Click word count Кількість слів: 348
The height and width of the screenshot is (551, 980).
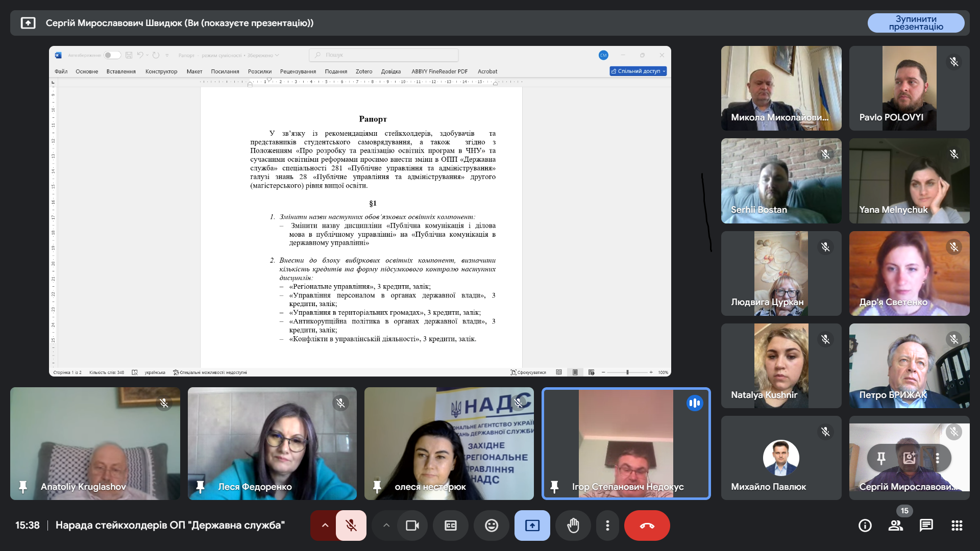107,372
